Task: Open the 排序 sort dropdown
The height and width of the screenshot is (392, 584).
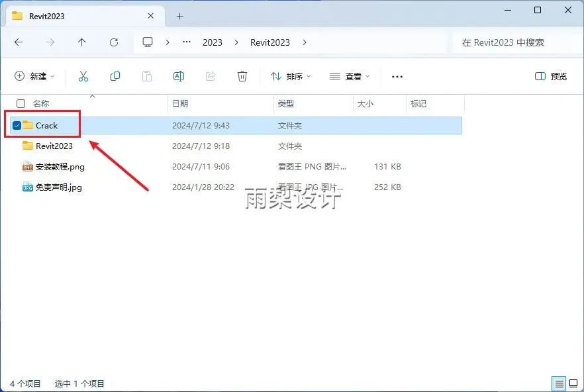Action: (291, 76)
